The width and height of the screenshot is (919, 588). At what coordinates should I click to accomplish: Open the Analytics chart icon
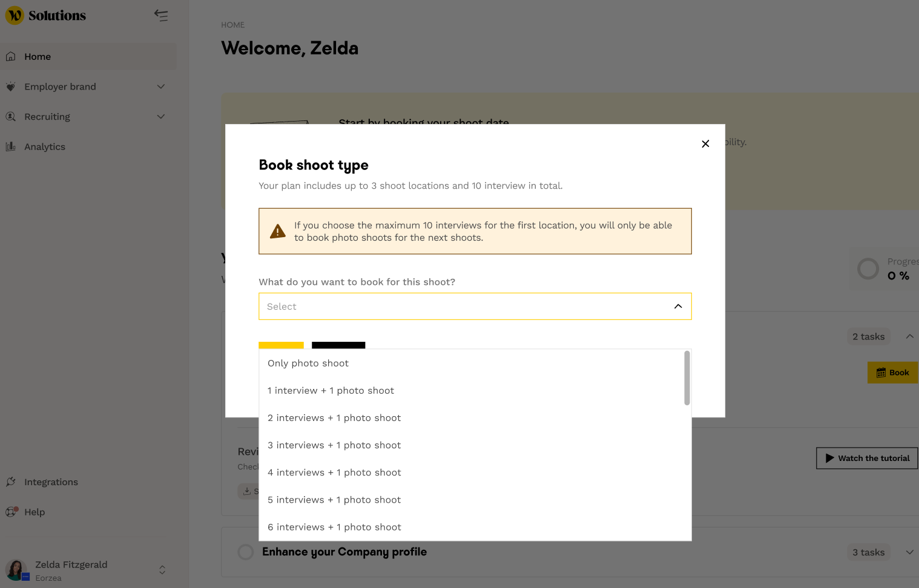pyautogui.click(x=11, y=146)
